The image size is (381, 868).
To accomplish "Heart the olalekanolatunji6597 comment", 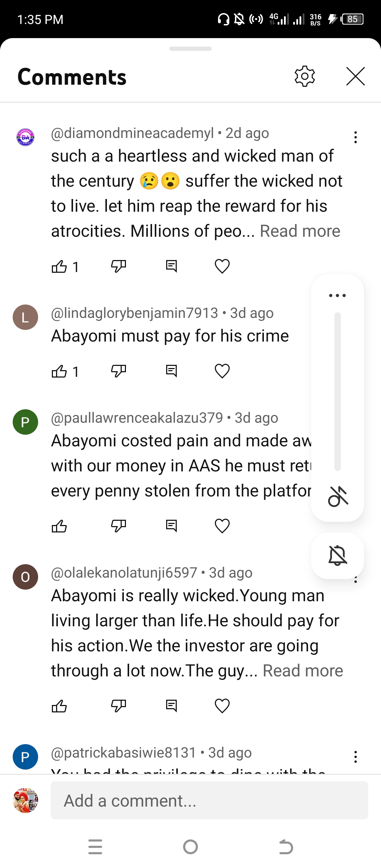I will pos(222,706).
